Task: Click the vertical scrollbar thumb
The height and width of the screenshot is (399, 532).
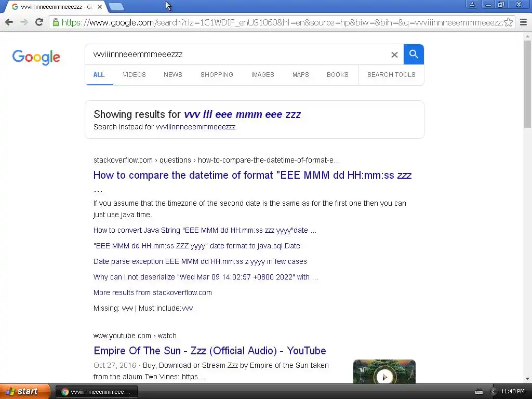Action: click(527, 84)
